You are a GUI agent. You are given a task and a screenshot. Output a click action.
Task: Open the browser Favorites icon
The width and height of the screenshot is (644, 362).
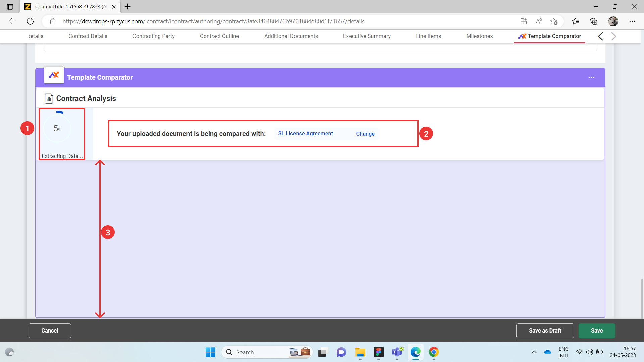(x=575, y=21)
